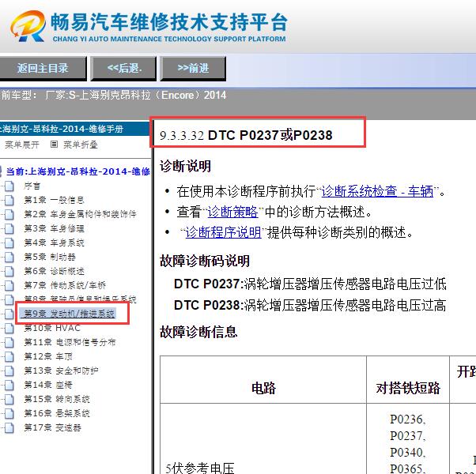The height and width of the screenshot is (474, 476).
Task: Open chapter 第13章 安全和防护
Action: 61,371
